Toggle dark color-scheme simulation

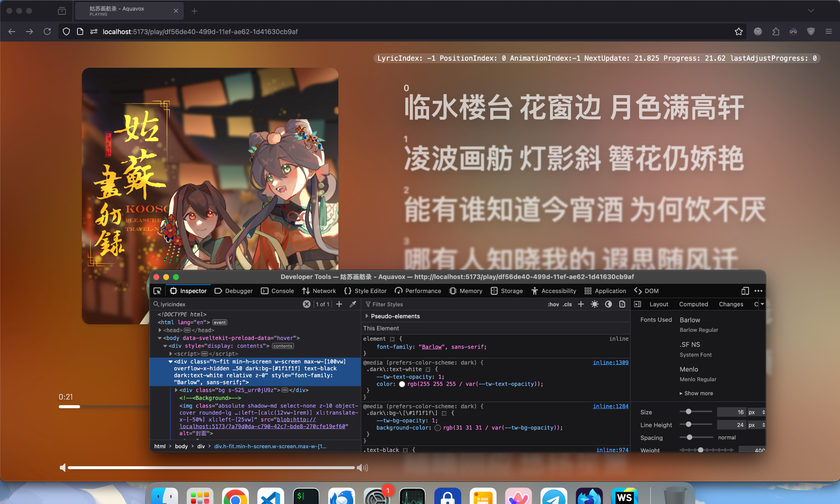point(607,304)
